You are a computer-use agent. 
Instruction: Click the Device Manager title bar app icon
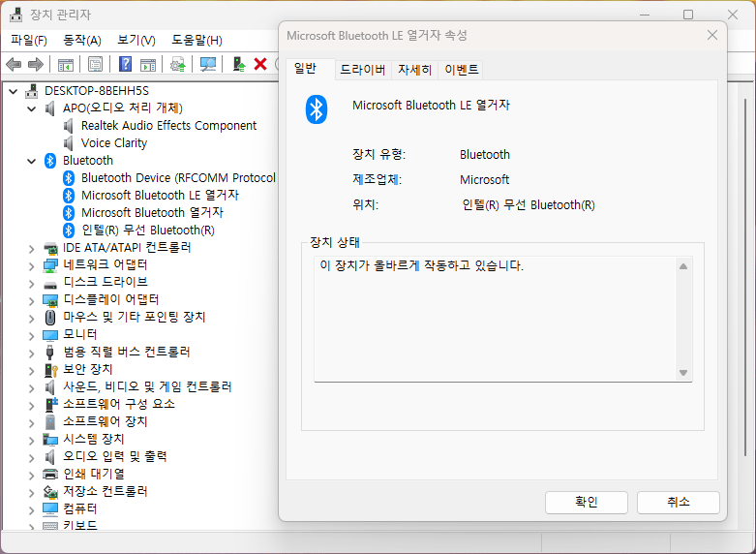(x=15, y=15)
